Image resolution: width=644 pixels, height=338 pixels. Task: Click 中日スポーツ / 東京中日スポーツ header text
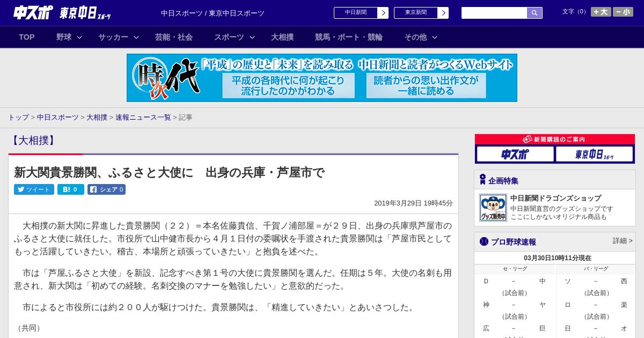tap(213, 13)
